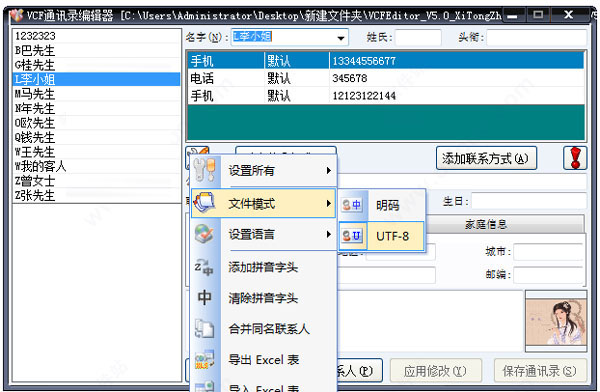Select contact W王先生 in the list
The width and height of the screenshot is (600, 392).
click(96, 152)
